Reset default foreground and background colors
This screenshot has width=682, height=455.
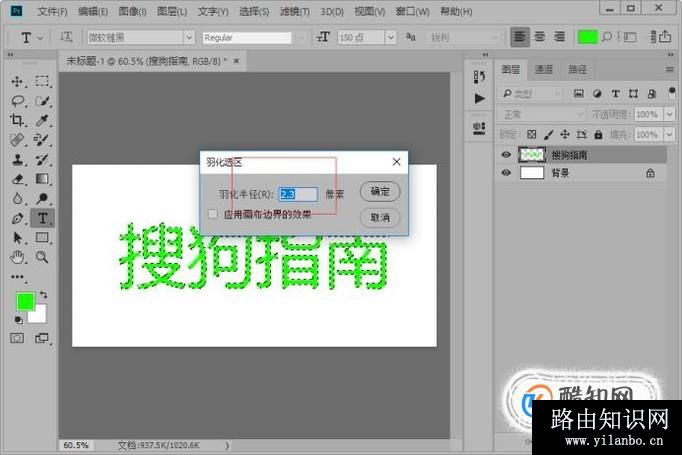click(x=18, y=320)
